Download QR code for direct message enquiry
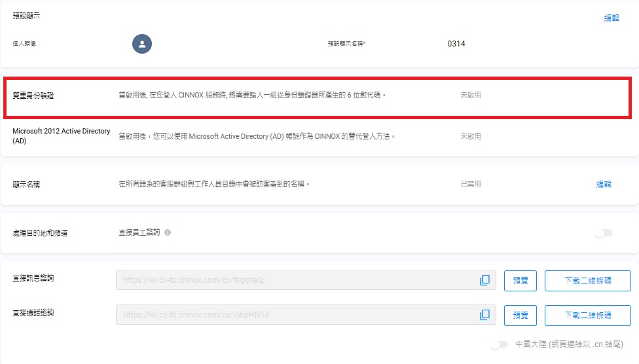The width and height of the screenshot is (639, 364). tap(588, 280)
